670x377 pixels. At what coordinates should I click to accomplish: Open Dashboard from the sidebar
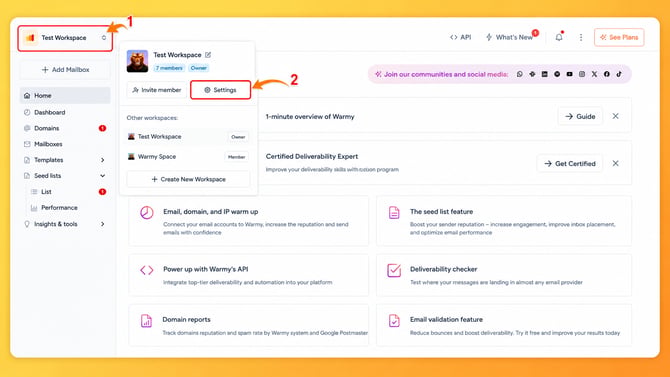pos(50,112)
